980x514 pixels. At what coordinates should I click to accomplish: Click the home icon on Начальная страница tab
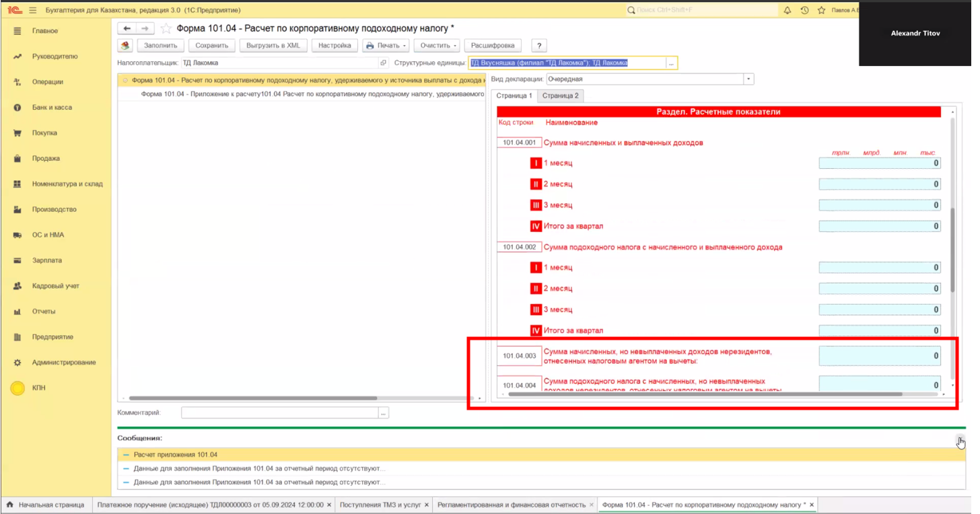tap(9, 505)
